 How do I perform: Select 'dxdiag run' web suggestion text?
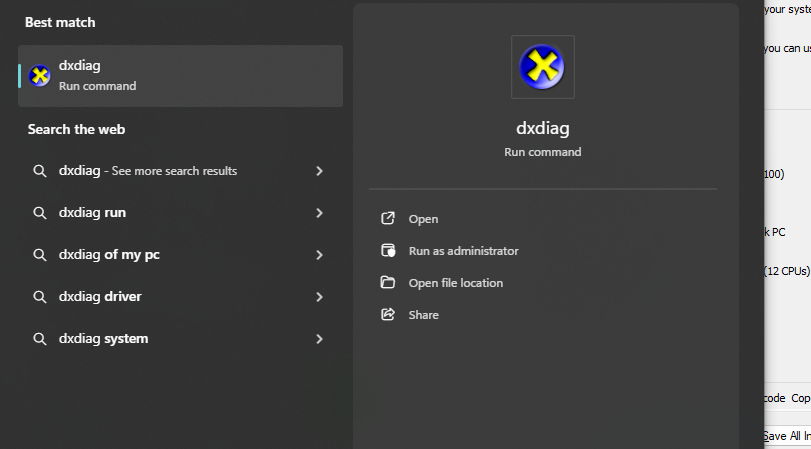coord(92,213)
